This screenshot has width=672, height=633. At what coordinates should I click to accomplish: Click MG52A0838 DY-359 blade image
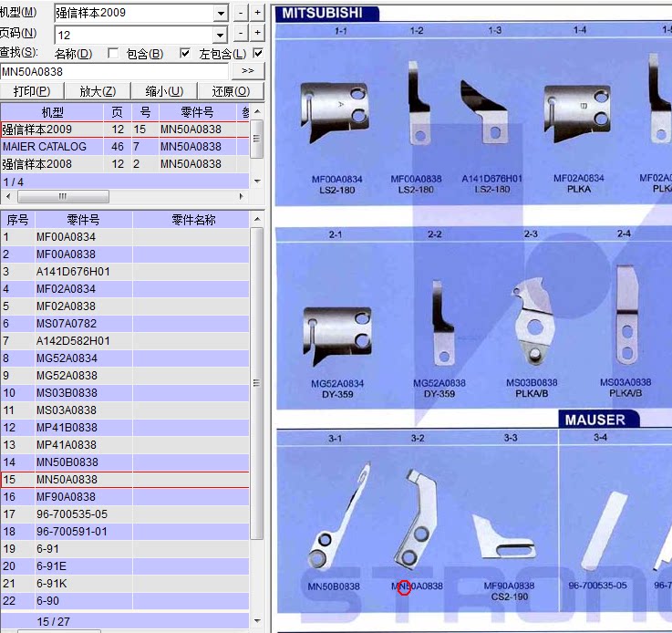point(442,323)
